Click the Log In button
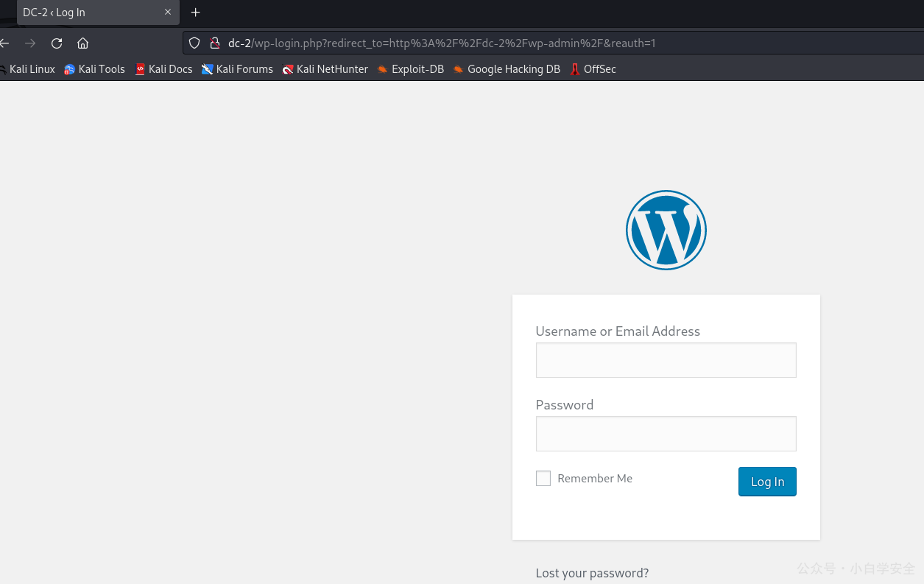924x584 pixels. [x=767, y=482]
